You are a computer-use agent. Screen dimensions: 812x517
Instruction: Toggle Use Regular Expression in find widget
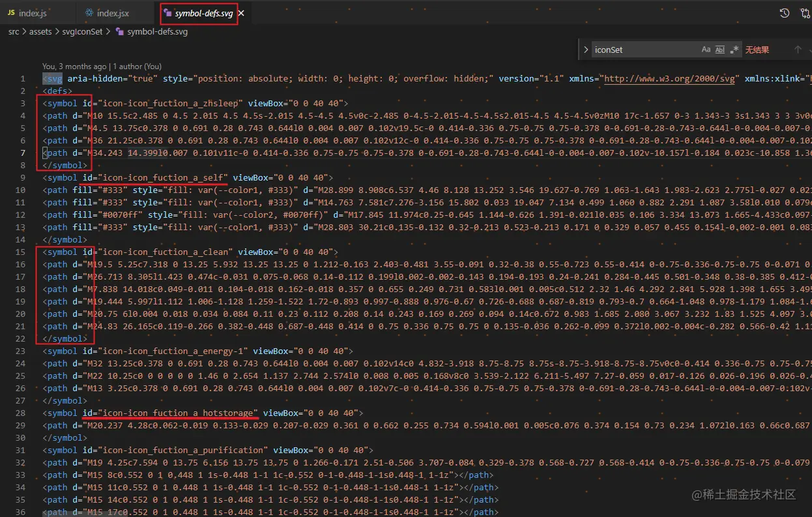pos(734,50)
